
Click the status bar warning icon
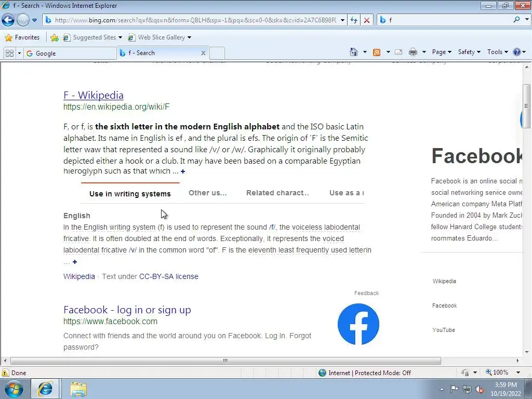[5, 373]
